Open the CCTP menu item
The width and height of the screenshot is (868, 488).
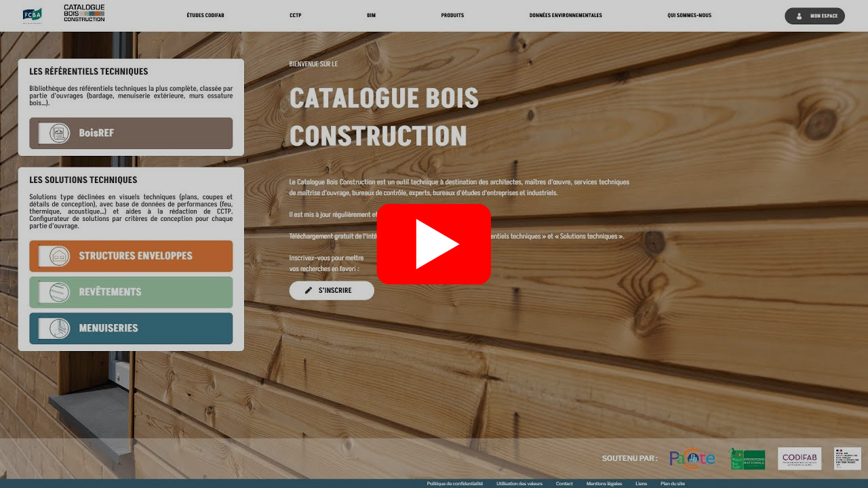[295, 16]
